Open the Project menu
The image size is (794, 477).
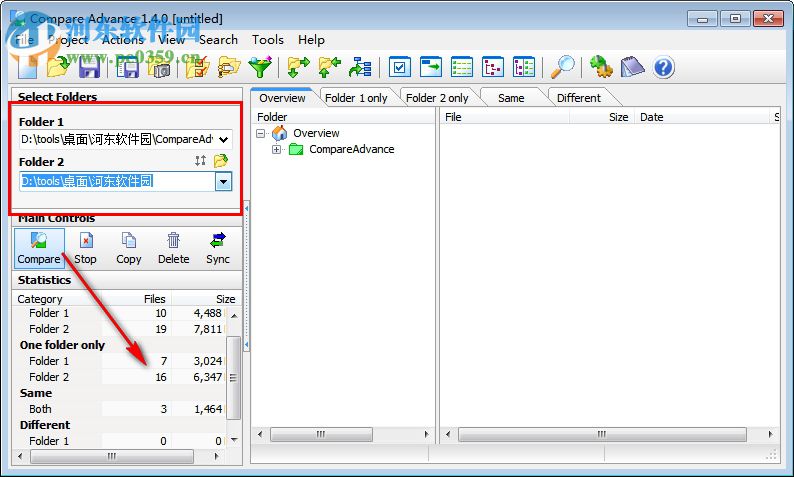(x=68, y=39)
